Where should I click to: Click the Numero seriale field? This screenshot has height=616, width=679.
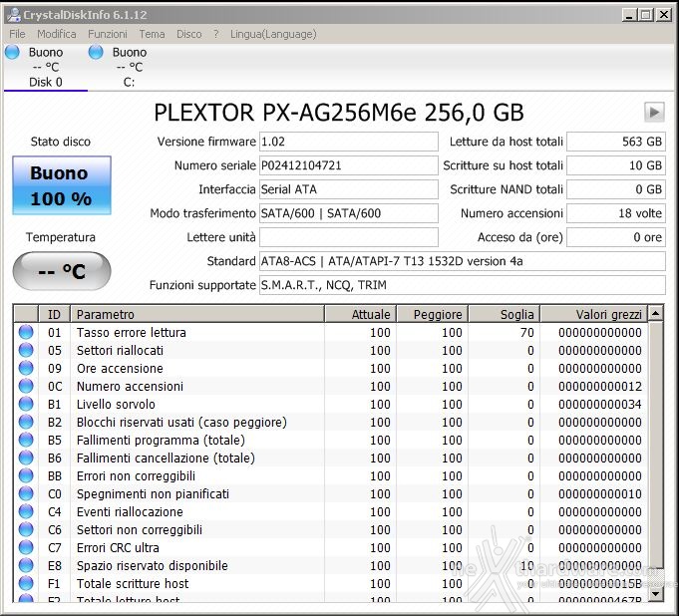click(x=349, y=165)
